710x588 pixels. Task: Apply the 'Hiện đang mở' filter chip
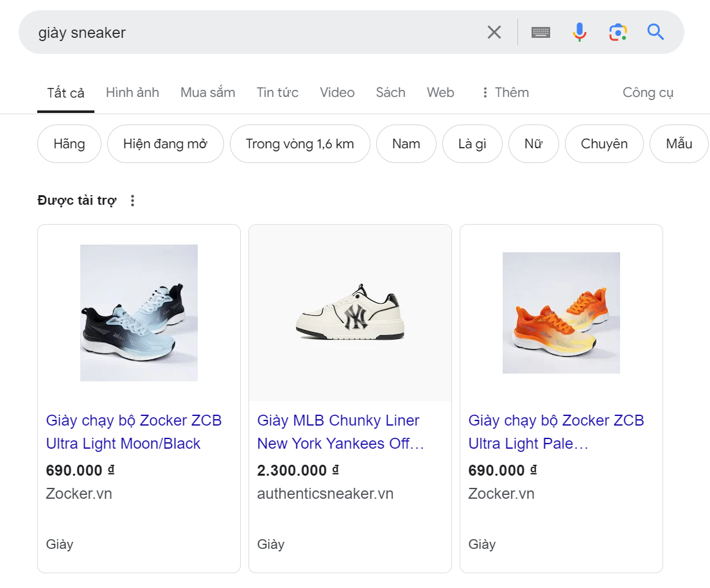[165, 144]
